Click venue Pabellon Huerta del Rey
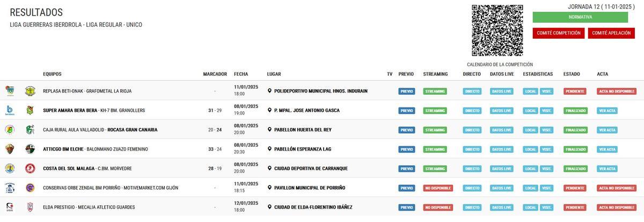Image resolution: width=644 pixels, height=222 pixels. tap(303, 130)
